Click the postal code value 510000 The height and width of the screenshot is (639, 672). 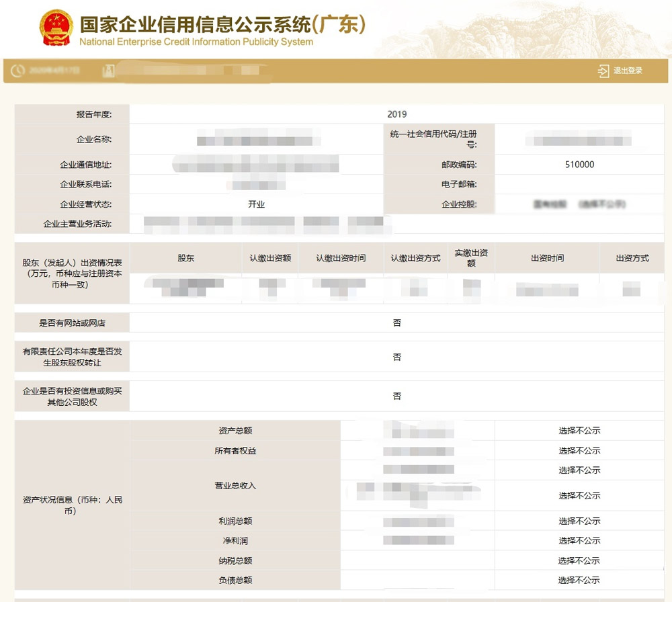tap(579, 165)
